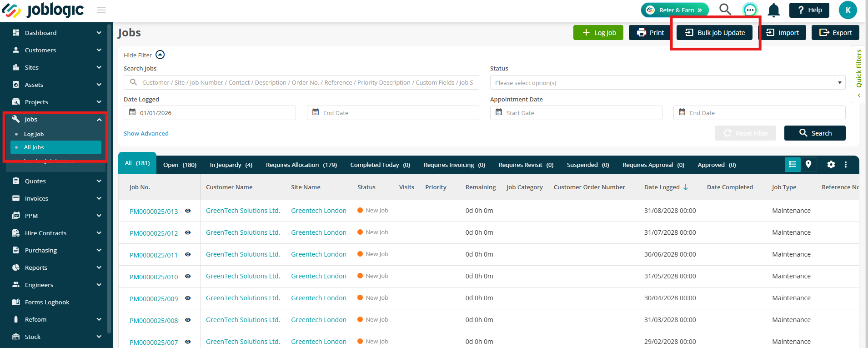Select Requires Allocation (179) tab

[x=301, y=165]
